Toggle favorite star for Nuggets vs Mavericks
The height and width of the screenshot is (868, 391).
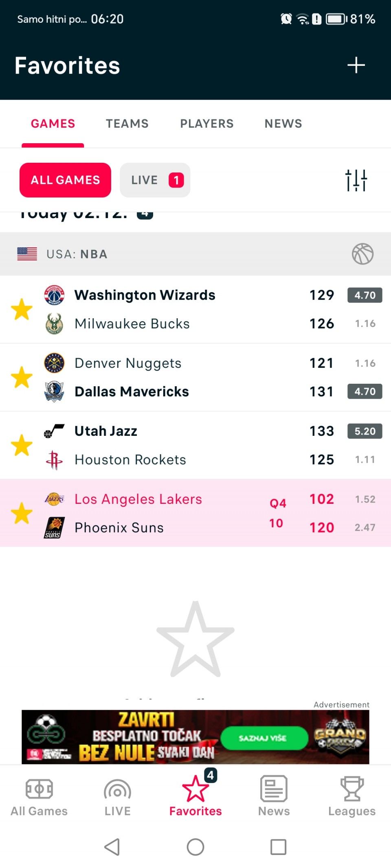pyautogui.click(x=22, y=377)
